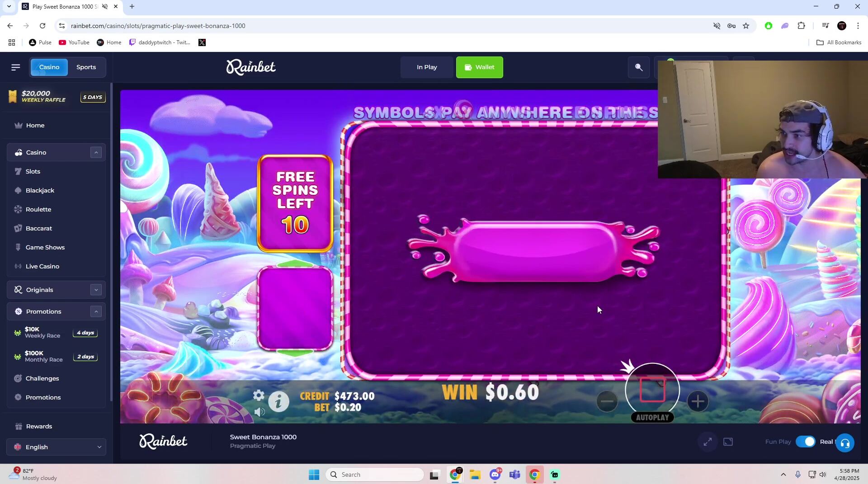Viewport: 868px width, 484px height.
Task: Open the weather widget on taskbar
Action: tap(33, 475)
